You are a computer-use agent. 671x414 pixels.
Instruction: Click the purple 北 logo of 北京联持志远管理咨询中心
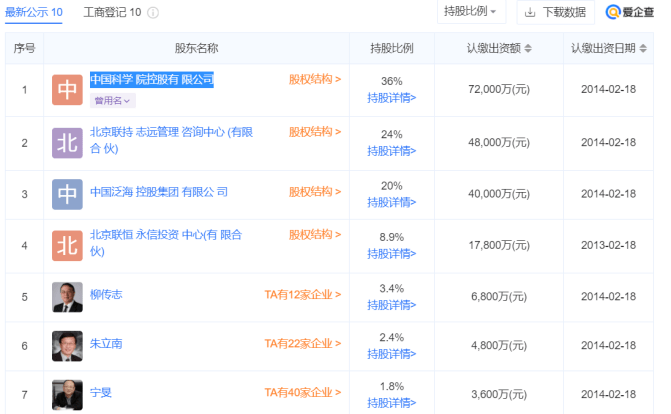point(67,143)
